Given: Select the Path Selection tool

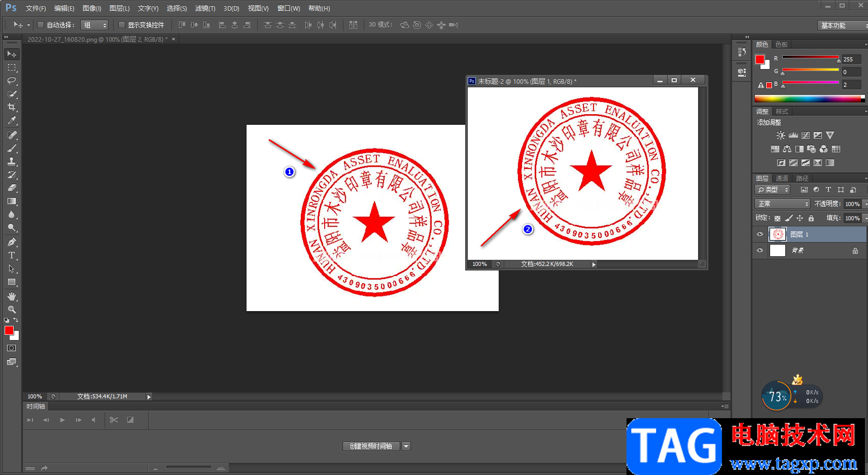Looking at the screenshot, I should pyautogui.click(x=12, y=268).
